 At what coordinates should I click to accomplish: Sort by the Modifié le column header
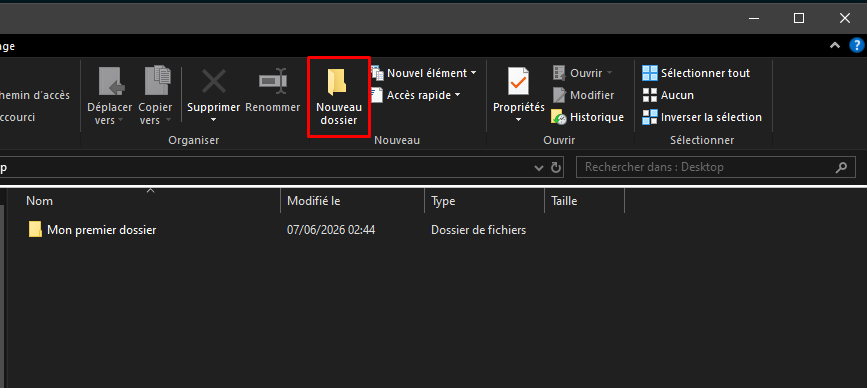click(x=353, y=201)
